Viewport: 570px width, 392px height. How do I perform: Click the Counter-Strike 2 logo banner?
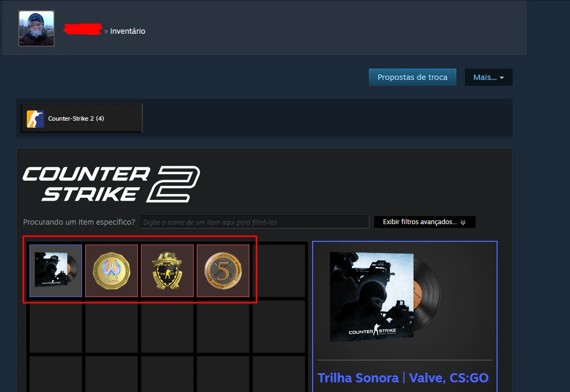tap(111, 183)
